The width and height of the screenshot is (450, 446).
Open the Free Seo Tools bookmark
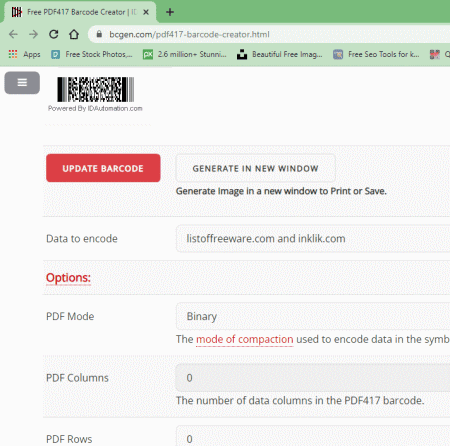[376, 54]
